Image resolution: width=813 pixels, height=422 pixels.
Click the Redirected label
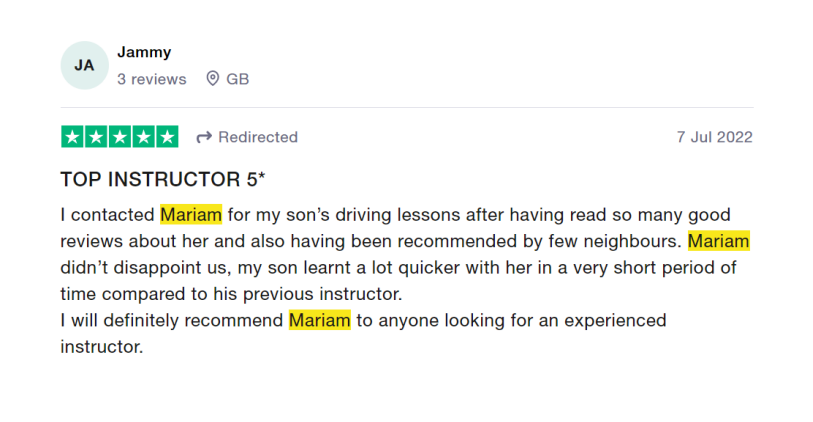[258, 137]
